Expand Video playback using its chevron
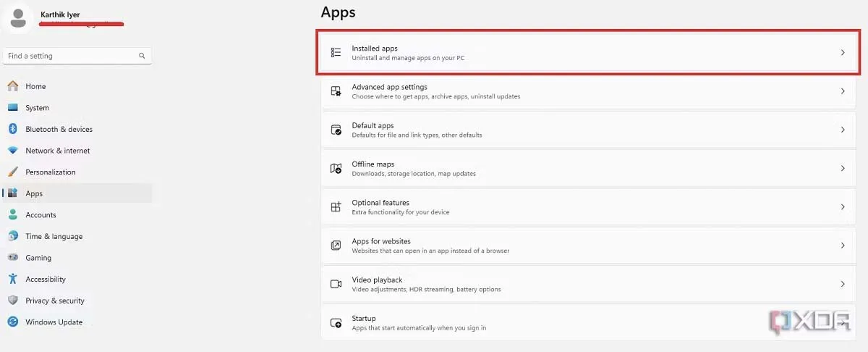The image size is (868, 352). [x=843, y=284]
